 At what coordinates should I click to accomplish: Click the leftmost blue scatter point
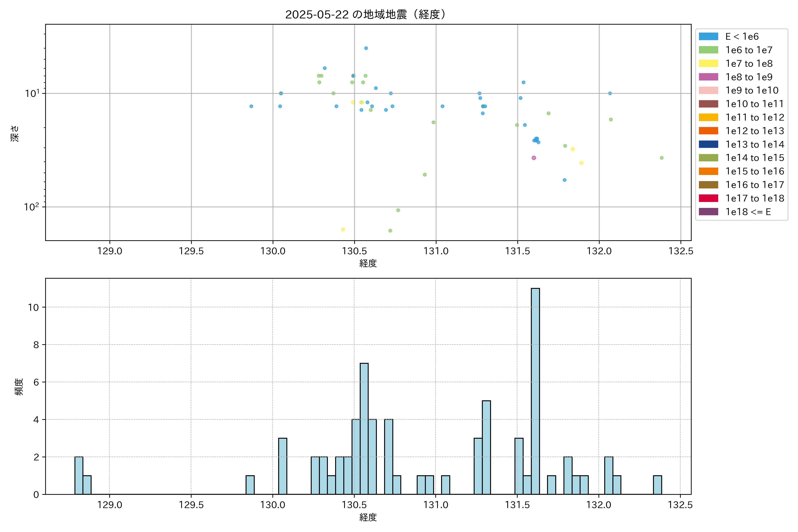pyautogui.click(x=251, y=106)
